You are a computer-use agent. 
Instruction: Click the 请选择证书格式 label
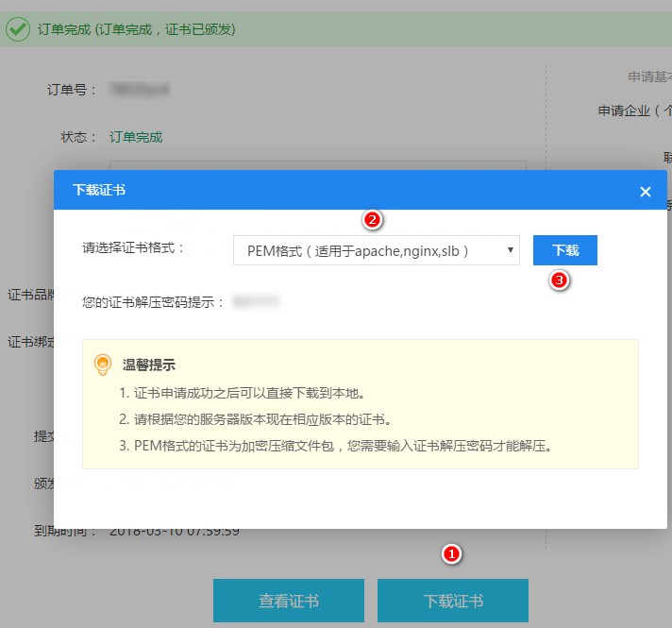(134, 249)
